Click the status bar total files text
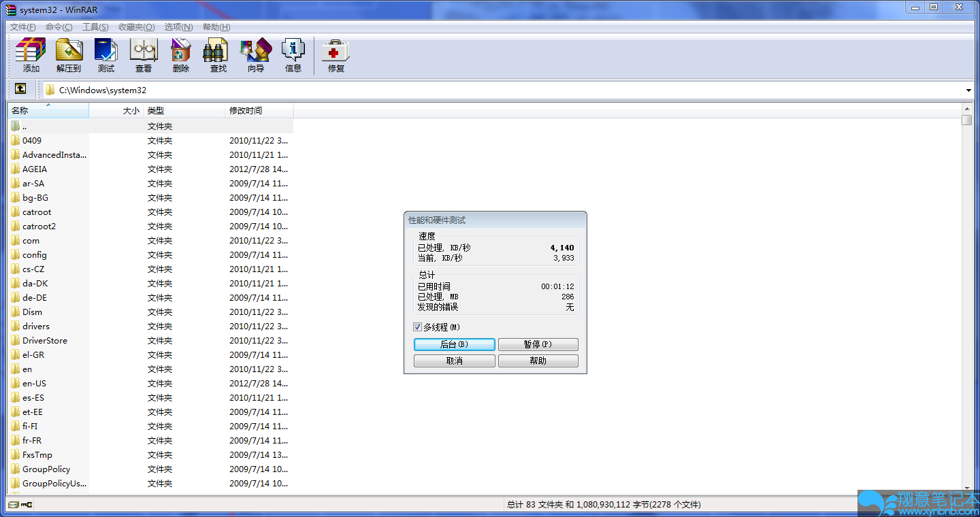Screen dimensions: 980x517 (x=604, y=505)
